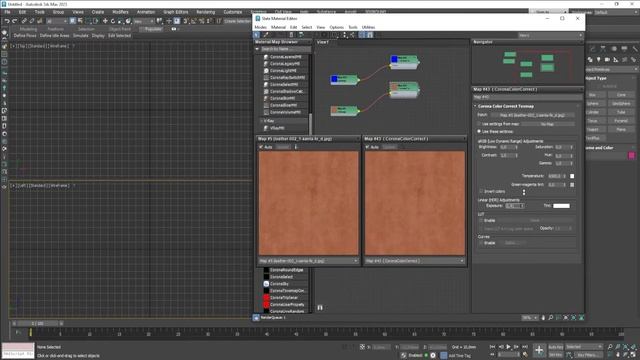640x360 pixels.
Task: Activate the Select Object tool
Action: [73, 21]
